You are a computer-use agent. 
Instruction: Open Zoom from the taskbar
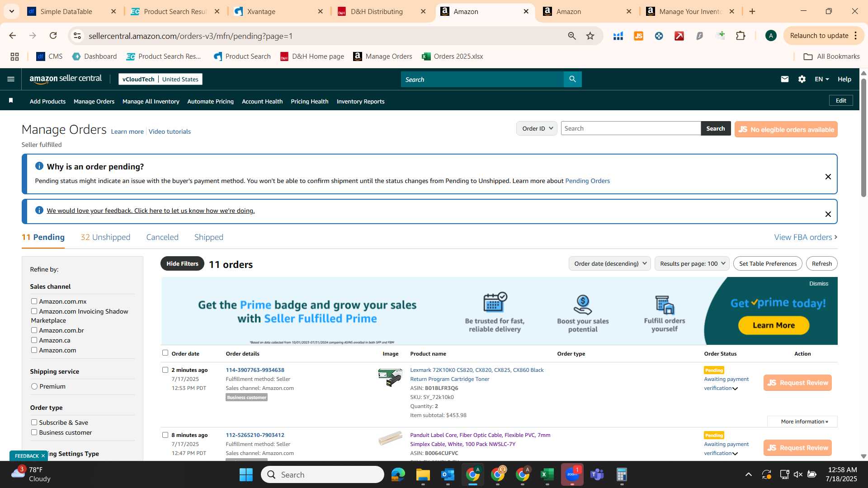point(572,474)
